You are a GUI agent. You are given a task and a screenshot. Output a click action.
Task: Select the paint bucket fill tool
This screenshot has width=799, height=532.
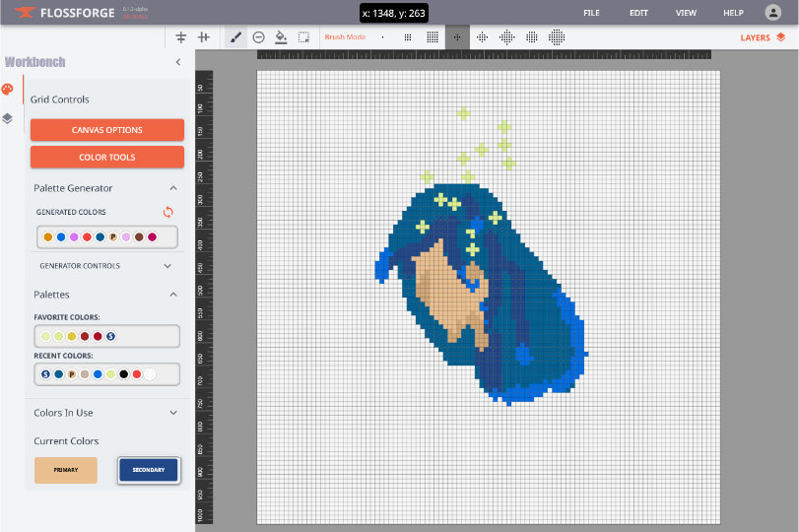(x=281, y=37)
